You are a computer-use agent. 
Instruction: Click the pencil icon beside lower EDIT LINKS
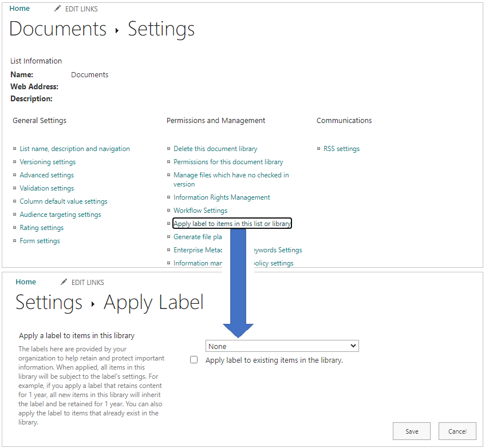pos(63,282)
